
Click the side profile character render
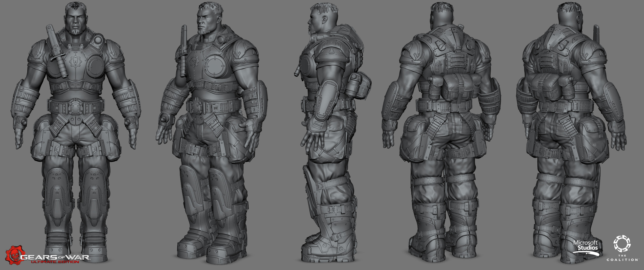332,132
